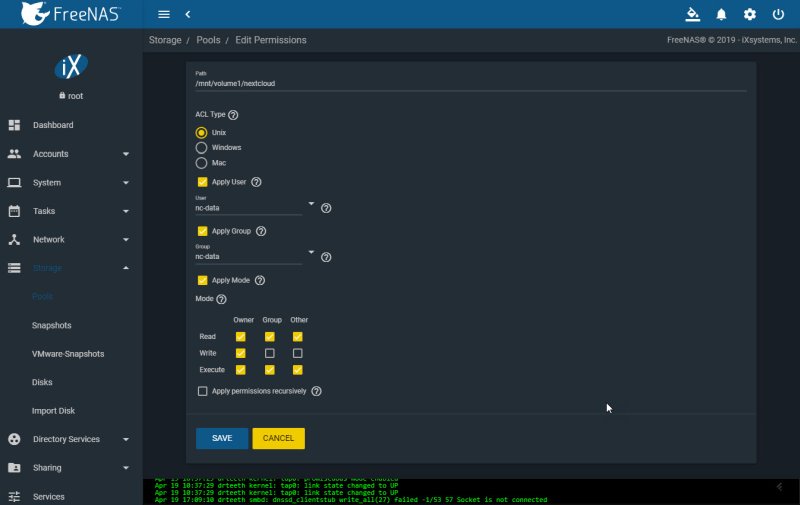Image resolution: width=800 pixels, height=505 pixels.
Task: Uncheck the Apply Mode checkbox
Action: click(x=203, y=280)
